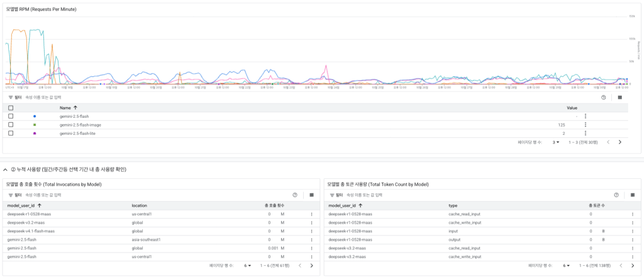This screenshot has height=279, width=644.
Task: Click gemini-2.5-flash-lite name in RPM legend
Action: (x=77, y=133)
